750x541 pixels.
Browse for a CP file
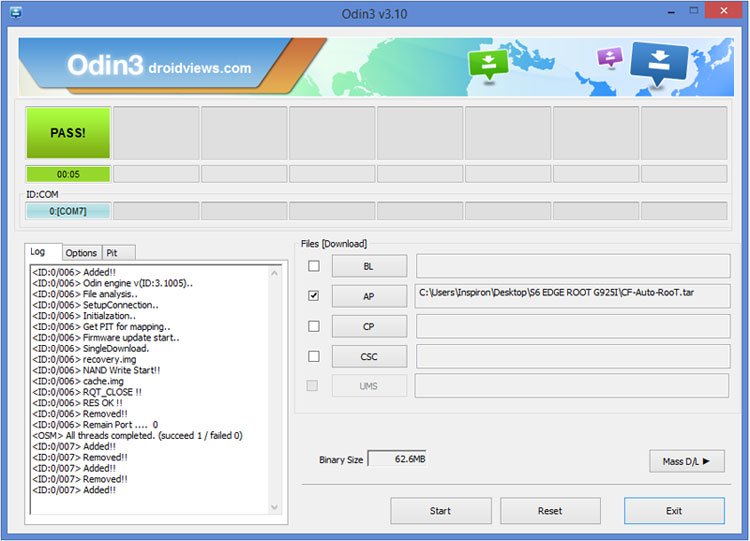click(369, 327)
